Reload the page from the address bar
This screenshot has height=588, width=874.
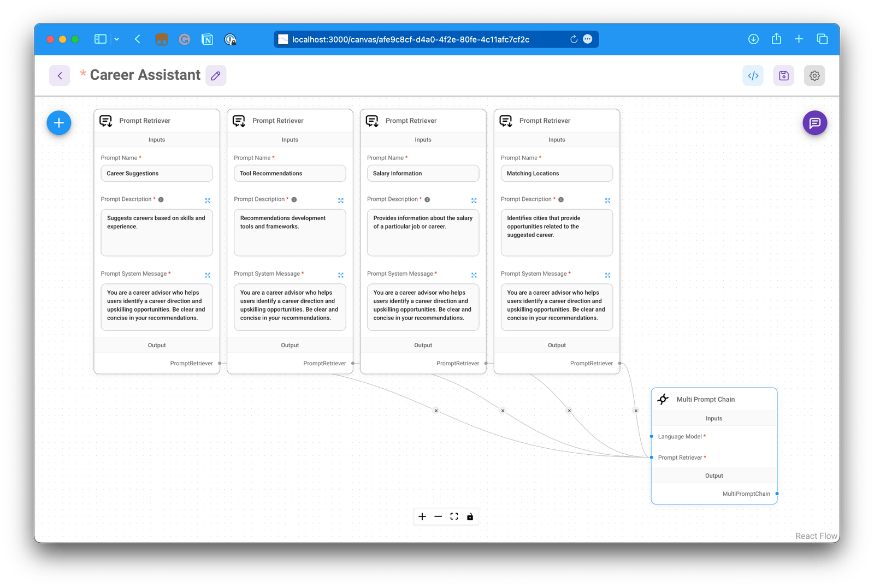[x=574, y=39]
